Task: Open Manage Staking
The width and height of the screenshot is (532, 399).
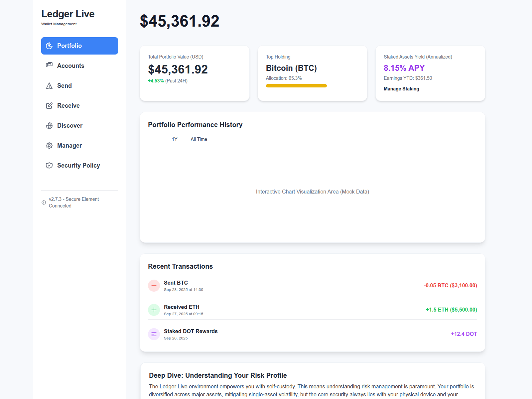Action: [x=401, y=89]
